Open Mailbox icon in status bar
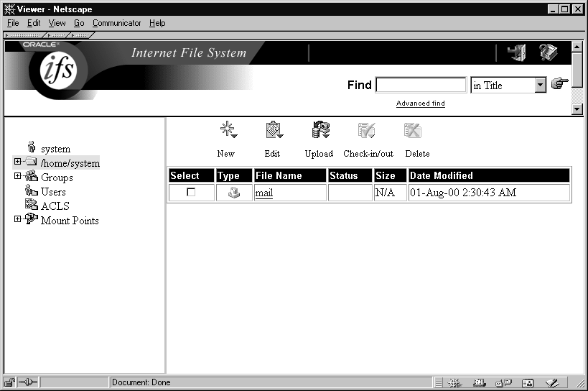This screenshot has height=391, width=588. 480,383
